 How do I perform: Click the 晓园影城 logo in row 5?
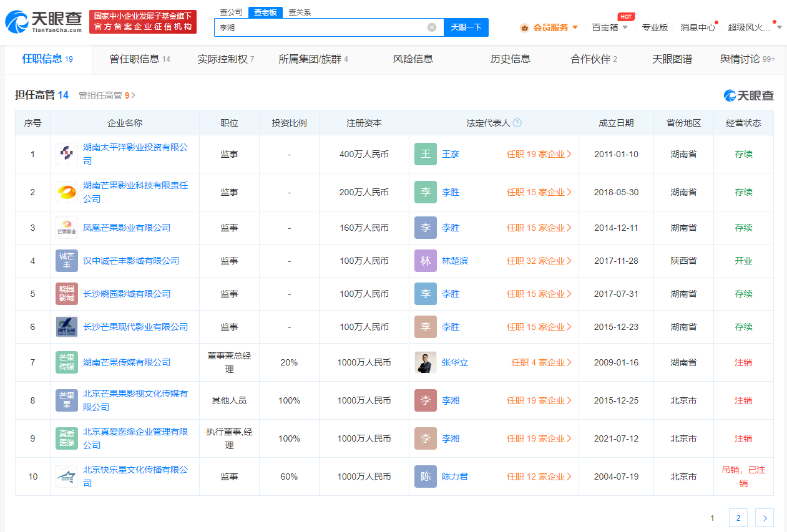pyautogui.click(x=66, y=293)
